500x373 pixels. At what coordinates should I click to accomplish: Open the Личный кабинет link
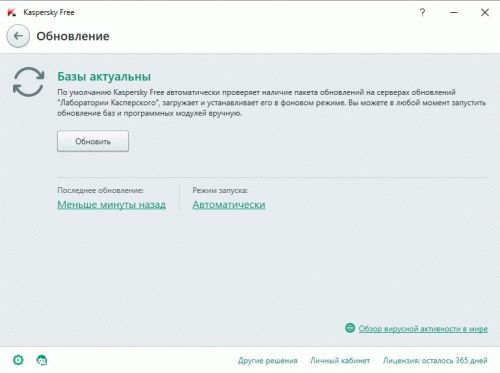[x=340, y=361]
